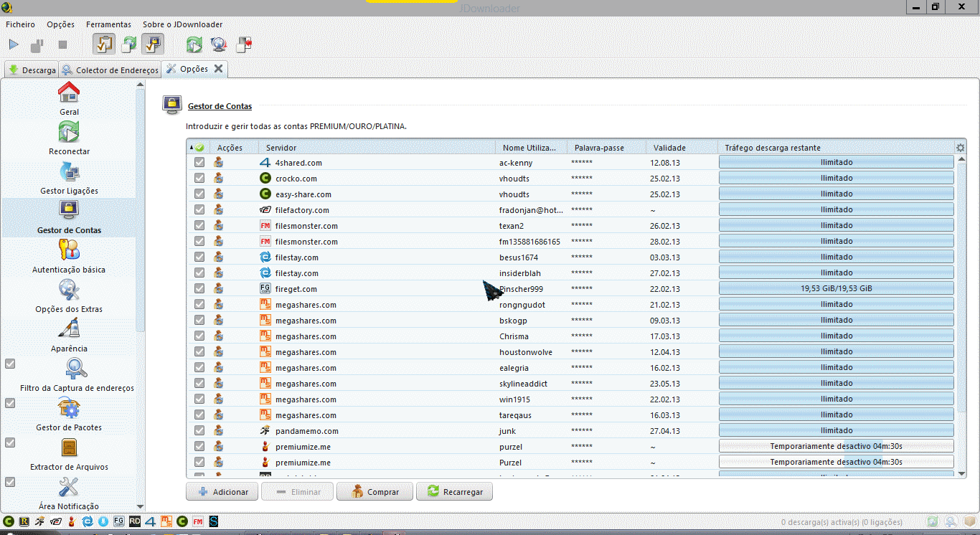Sort by the Validade column header

[x=682, y=148]
